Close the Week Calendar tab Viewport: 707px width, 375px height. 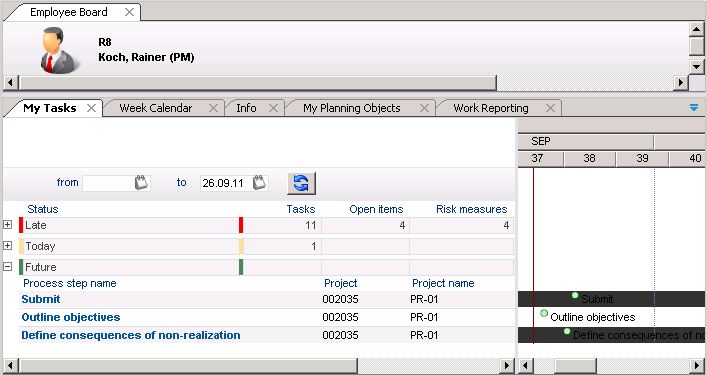coord(213,108)
